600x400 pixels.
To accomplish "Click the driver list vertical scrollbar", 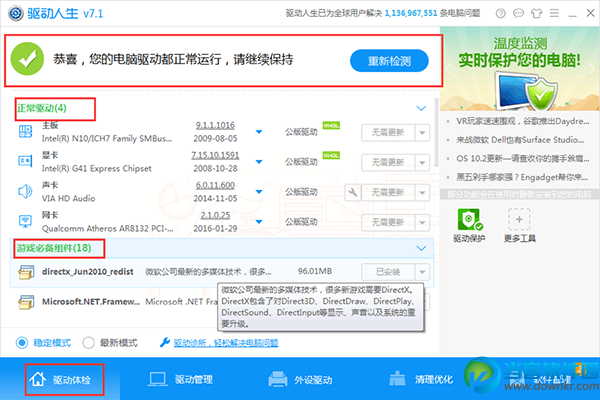I will click(x=436, y=132).
